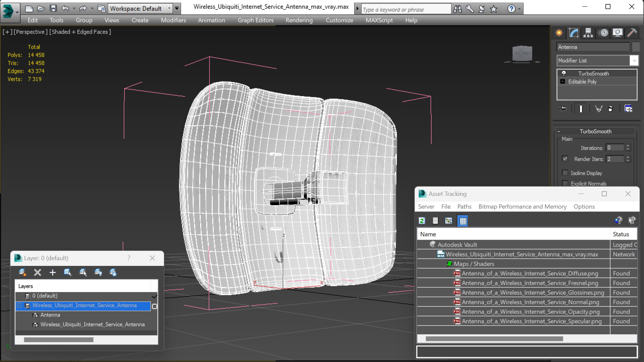The image size is (644, 362).
Task: Click the Create new layer plus icon
Action: click(53, 273)
